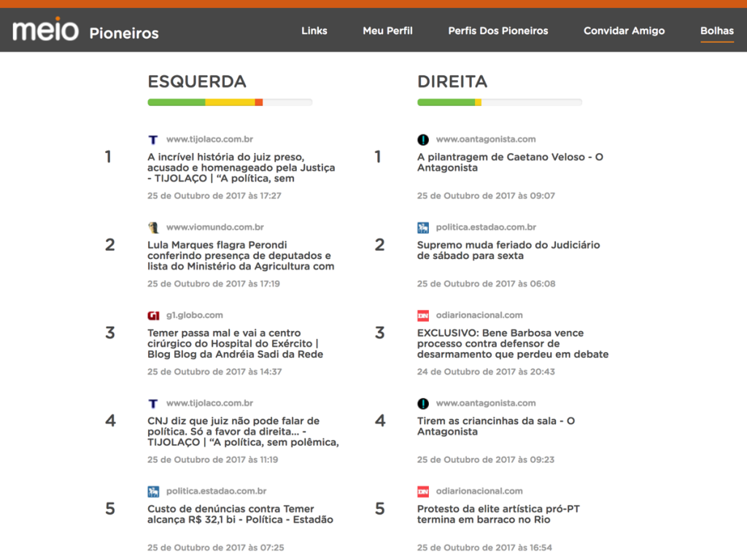Click the ESQUERDA column heading
Image resolution: width=747 pixels, height=560 pixels.
click(197, 82)
